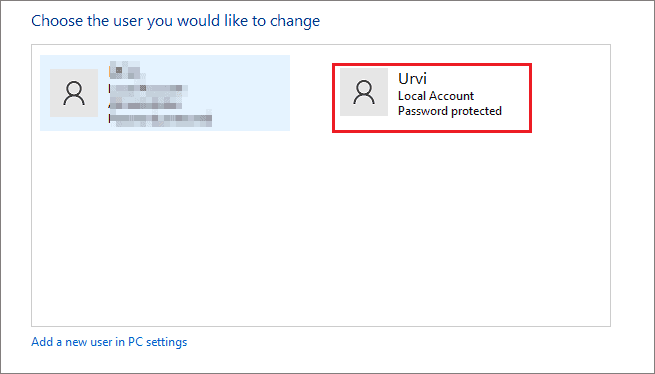This screenshot has width=655, height=374.
Task: Click the avatar icon of the blurred account
Action: (x=74, y=93)
